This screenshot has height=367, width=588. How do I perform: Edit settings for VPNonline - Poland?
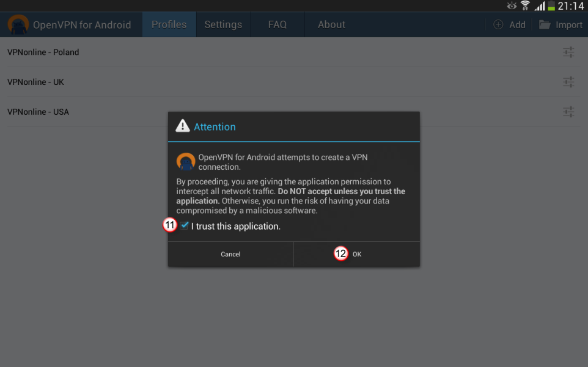(x=568, y=52)
